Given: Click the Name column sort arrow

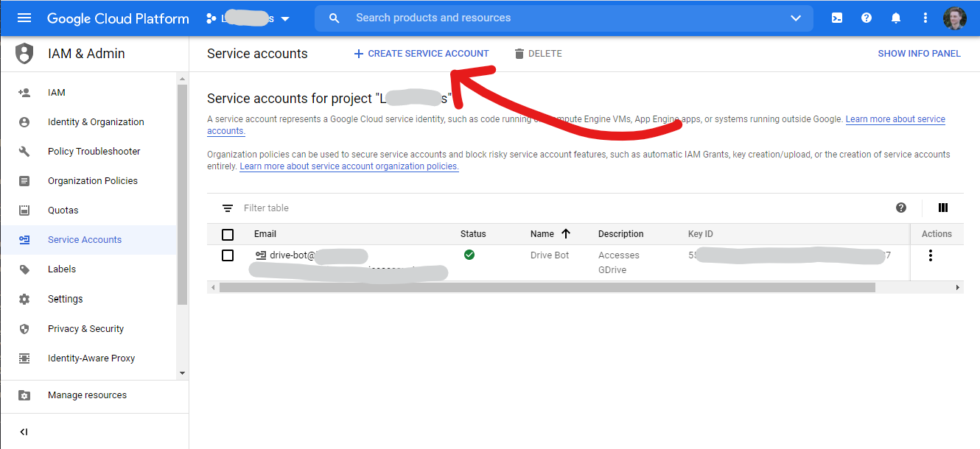Looking at the screenshot, I should [x=566, y=234].
